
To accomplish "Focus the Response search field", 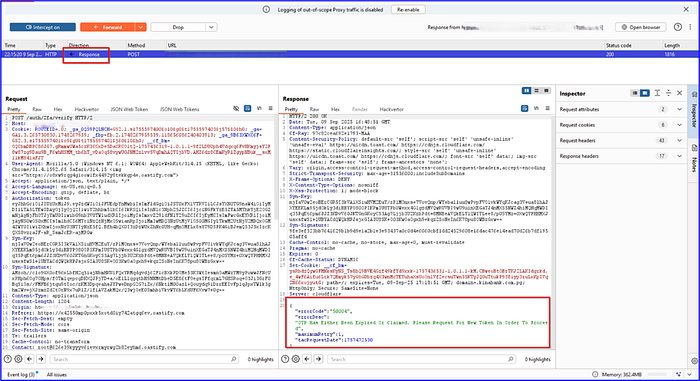I will (x=421, y=359).
